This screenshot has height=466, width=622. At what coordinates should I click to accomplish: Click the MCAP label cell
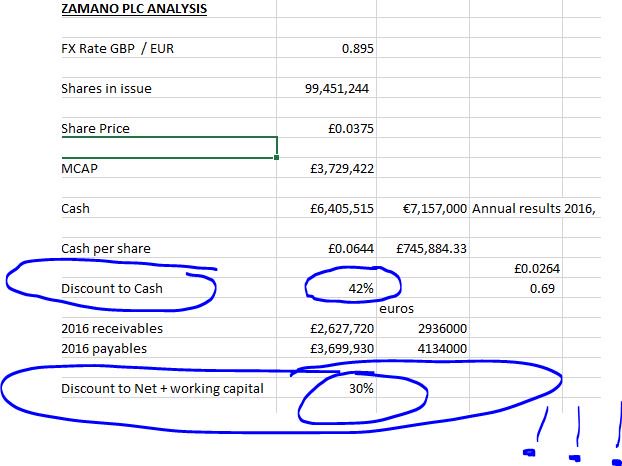(x=79, y=169)
